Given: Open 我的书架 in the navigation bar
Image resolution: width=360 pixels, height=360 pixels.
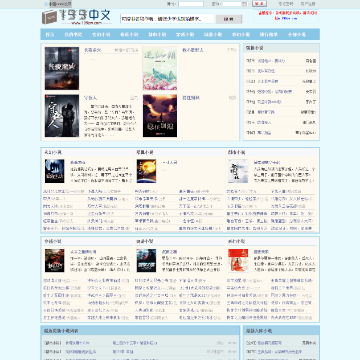Looking at the screenshot, I should click(x=73, y=34).
